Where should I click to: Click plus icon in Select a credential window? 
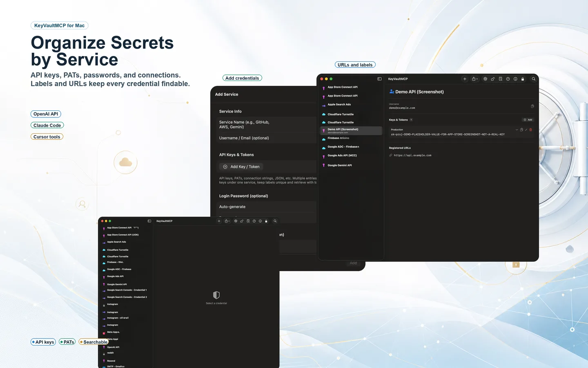point(219,221)
